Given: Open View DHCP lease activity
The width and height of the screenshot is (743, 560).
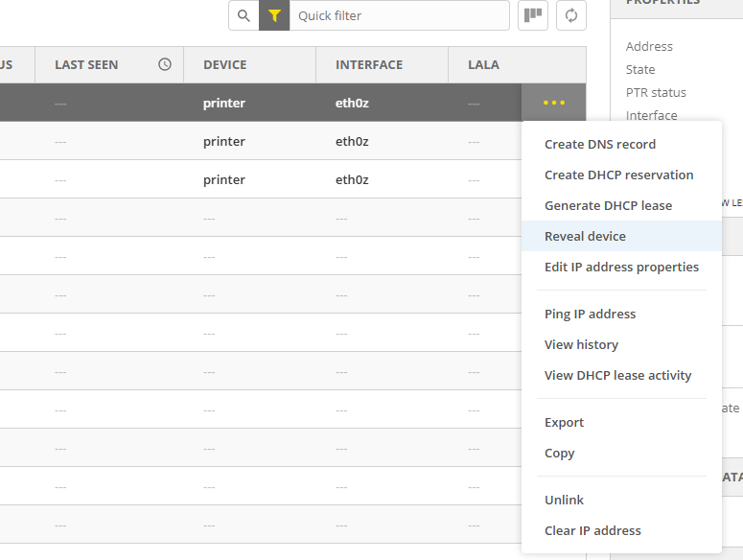Looking at the screenshot, I should tap(617, 375).
